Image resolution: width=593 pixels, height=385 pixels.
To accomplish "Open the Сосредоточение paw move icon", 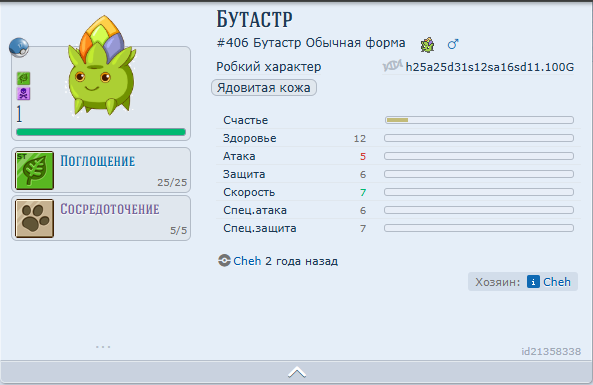I will (x=34, y=218).
